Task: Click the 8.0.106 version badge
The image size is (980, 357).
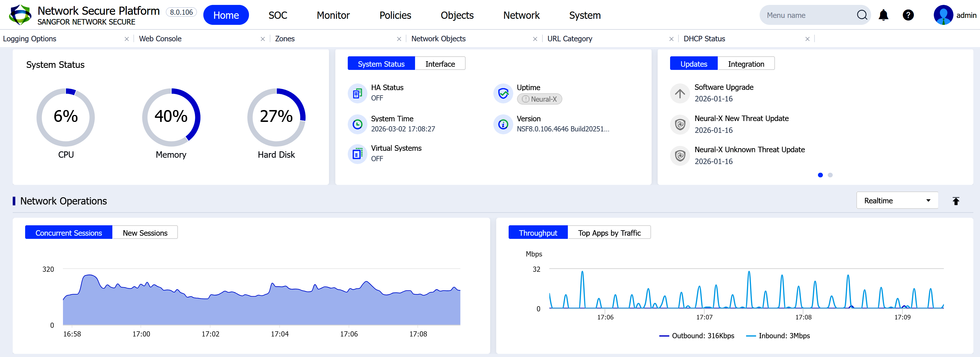Action: pyautogui.click(x=181, y=12)
